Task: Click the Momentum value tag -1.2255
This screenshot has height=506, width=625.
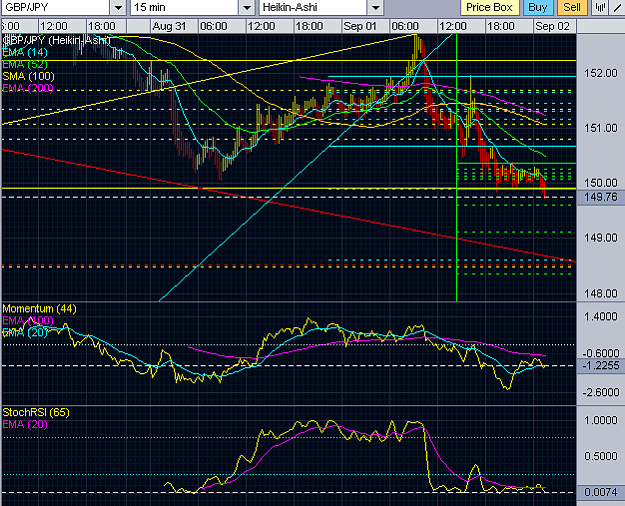Action: coord(600,366)
